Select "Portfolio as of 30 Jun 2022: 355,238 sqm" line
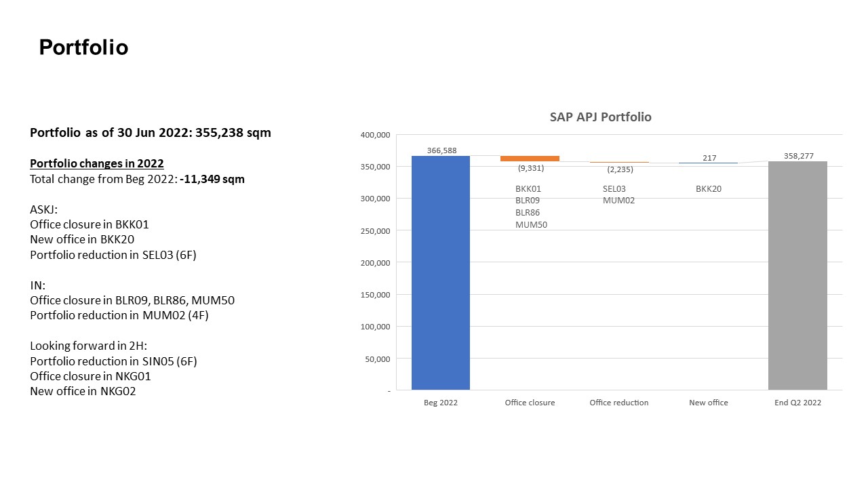The image size is (868, 488). 151,133
